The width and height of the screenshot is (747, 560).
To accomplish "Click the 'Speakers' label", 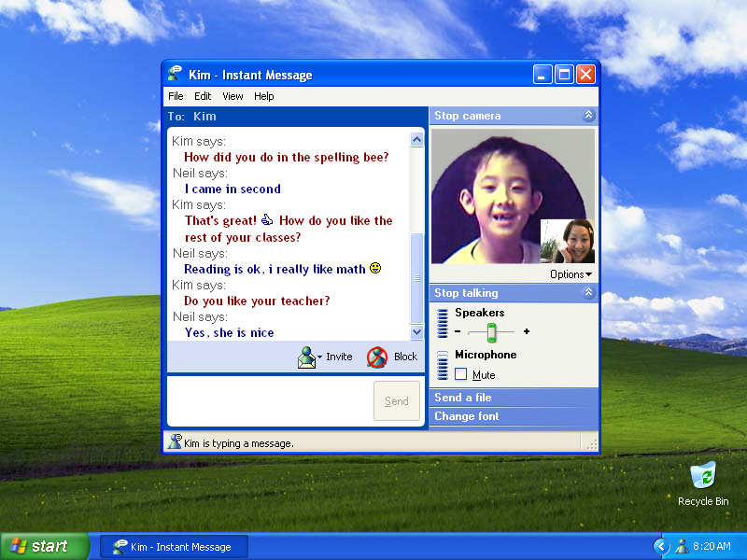I will pyautogui.click(x=479, y=313).
